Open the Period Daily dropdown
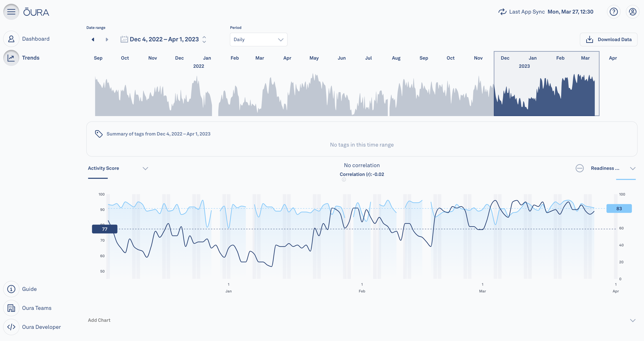 [x=258, y=39]
